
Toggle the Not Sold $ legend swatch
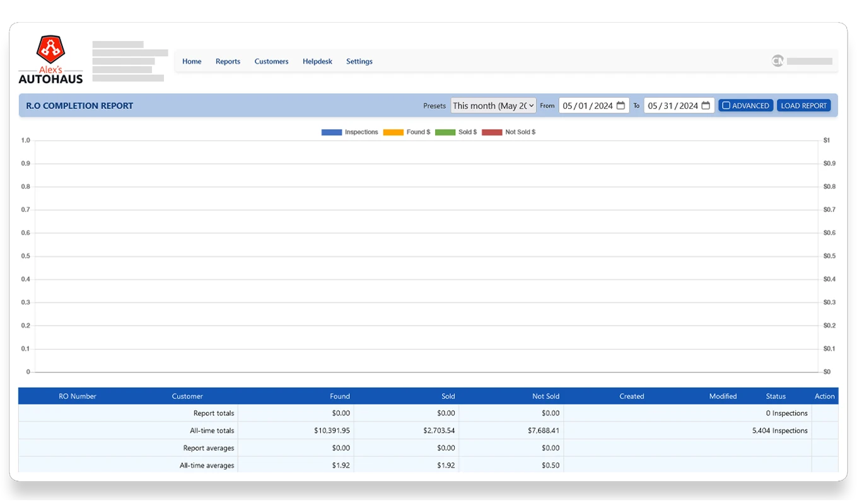[492, 132]
